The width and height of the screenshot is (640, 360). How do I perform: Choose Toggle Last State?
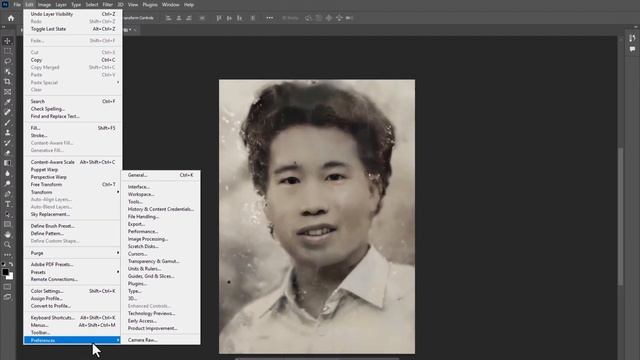[73, 29]
